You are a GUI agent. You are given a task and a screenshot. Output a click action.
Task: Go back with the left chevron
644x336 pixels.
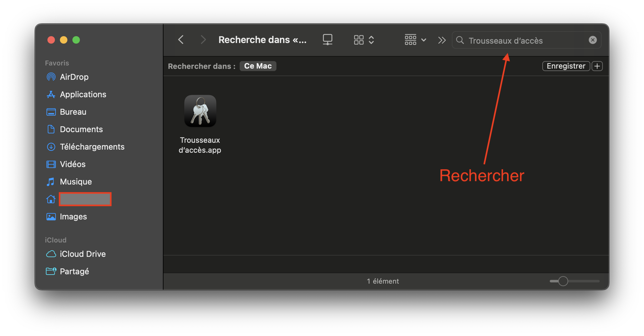(x=181, y=40)
